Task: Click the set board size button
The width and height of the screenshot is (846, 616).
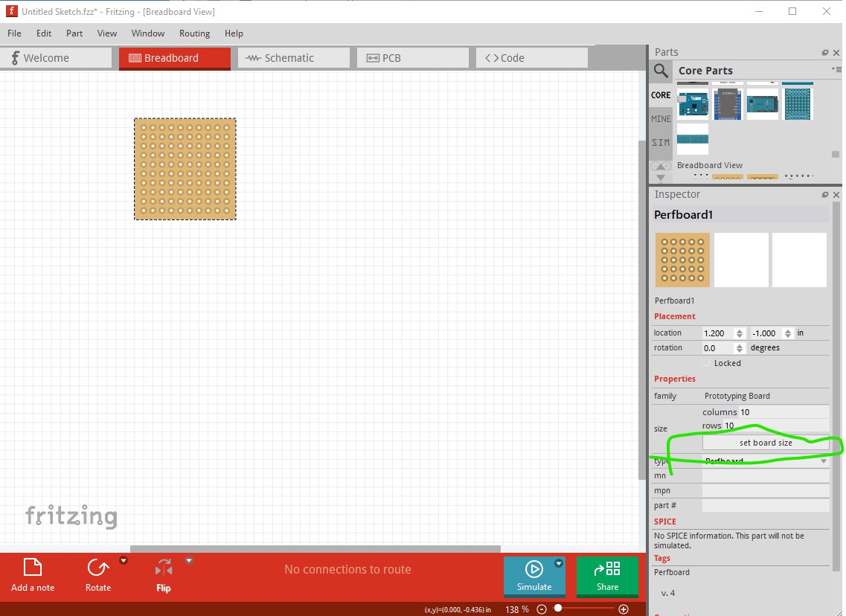Action: pos(765,443)
